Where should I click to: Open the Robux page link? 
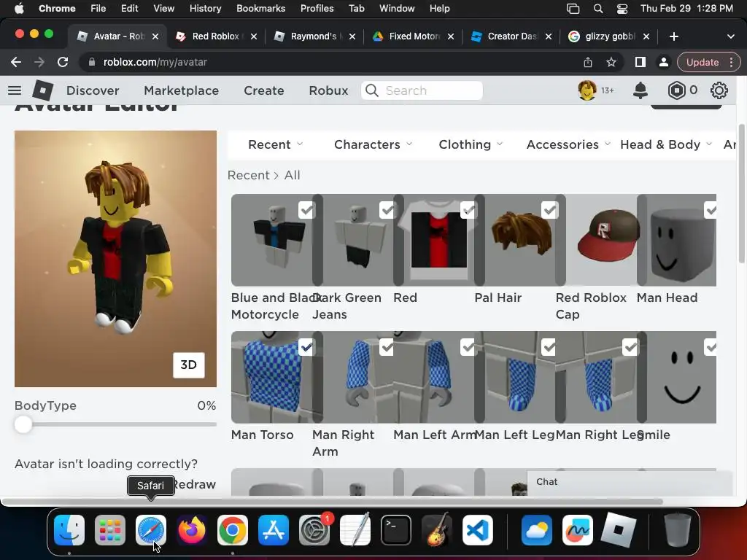click(x=328, y=90)
